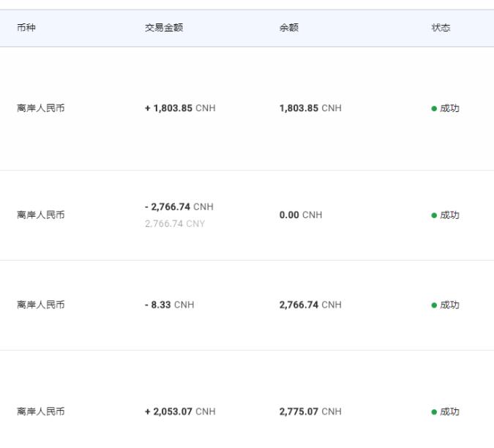The image size is (494, 448).
Task: Select the 2,775.07 CNH balance value
Action: pyautogui.click(x=310, y=411)
